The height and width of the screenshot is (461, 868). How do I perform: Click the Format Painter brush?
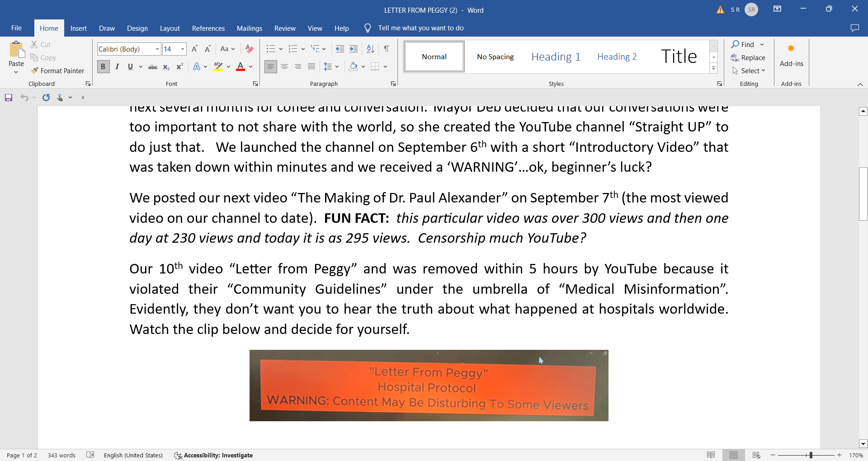click(x=57, y=71)
